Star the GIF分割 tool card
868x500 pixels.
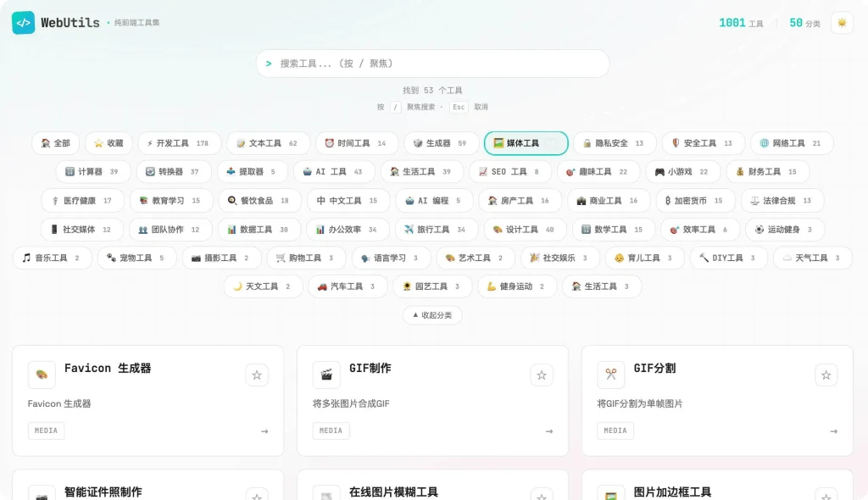pos(826,375)
